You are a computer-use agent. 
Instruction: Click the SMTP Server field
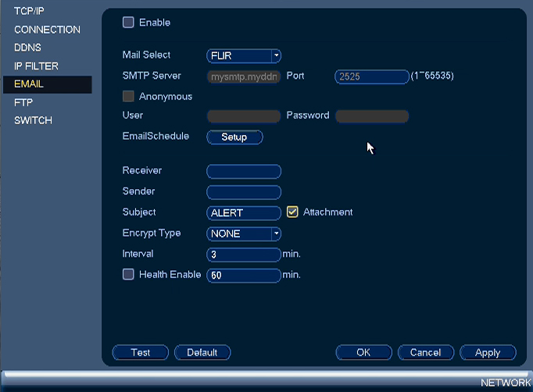click(244, 77)
